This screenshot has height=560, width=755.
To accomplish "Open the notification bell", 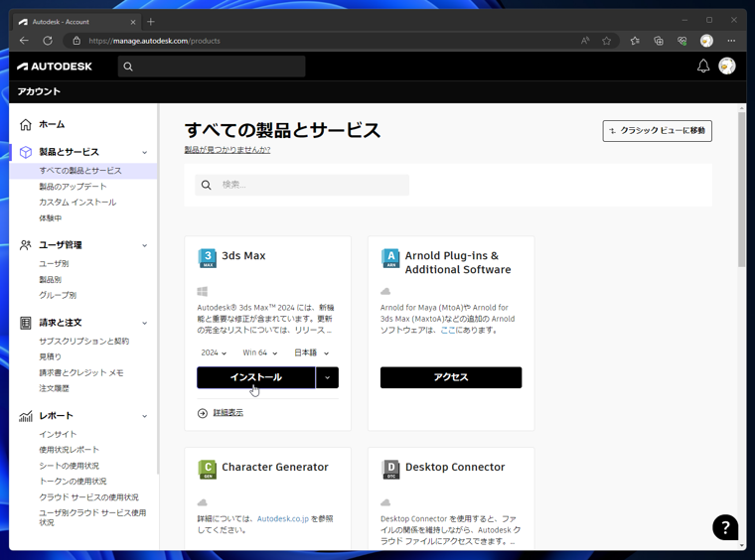I will click(x=703, y=66).
